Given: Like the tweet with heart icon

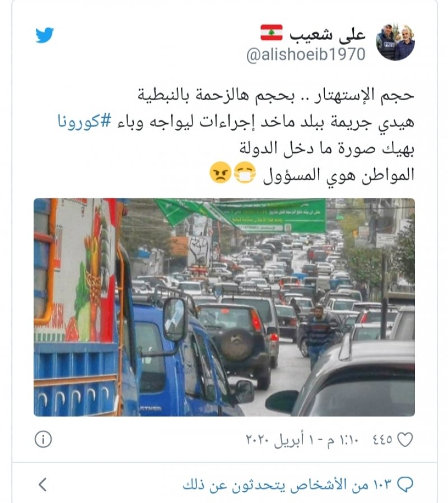Looking at the screenshot, I should [x=405, y=440].
